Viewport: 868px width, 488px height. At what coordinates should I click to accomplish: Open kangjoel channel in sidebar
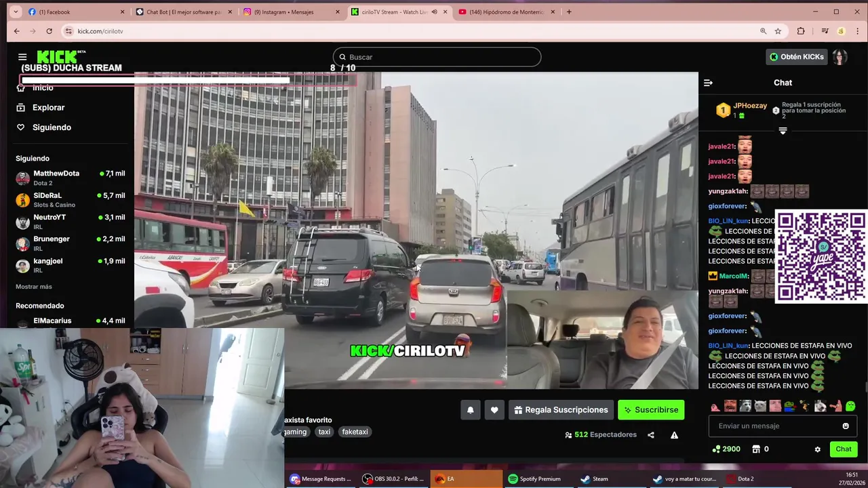71,265
